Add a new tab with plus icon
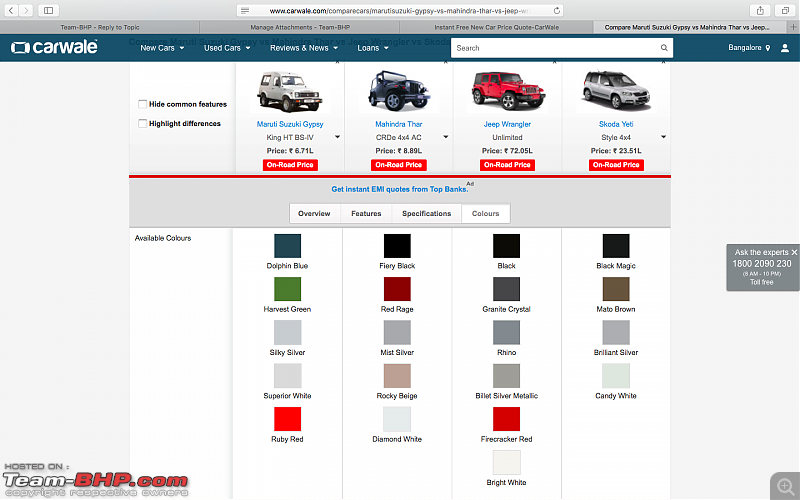This screenshot has height=500, width=800. coord(793,27)
